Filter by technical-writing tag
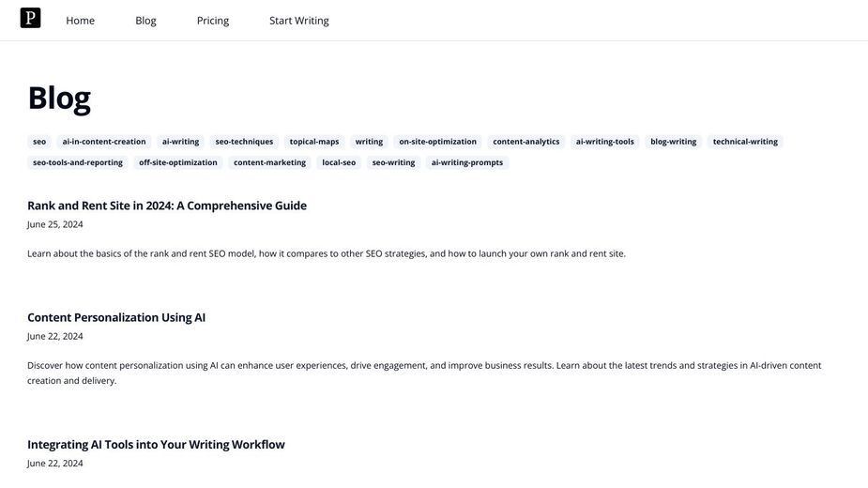The image size is (868, 488). point(745,142)
